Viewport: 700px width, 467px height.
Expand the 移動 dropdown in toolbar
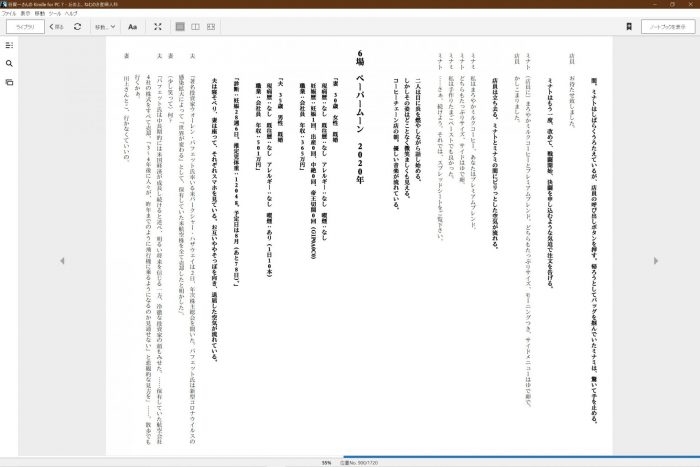105,27
